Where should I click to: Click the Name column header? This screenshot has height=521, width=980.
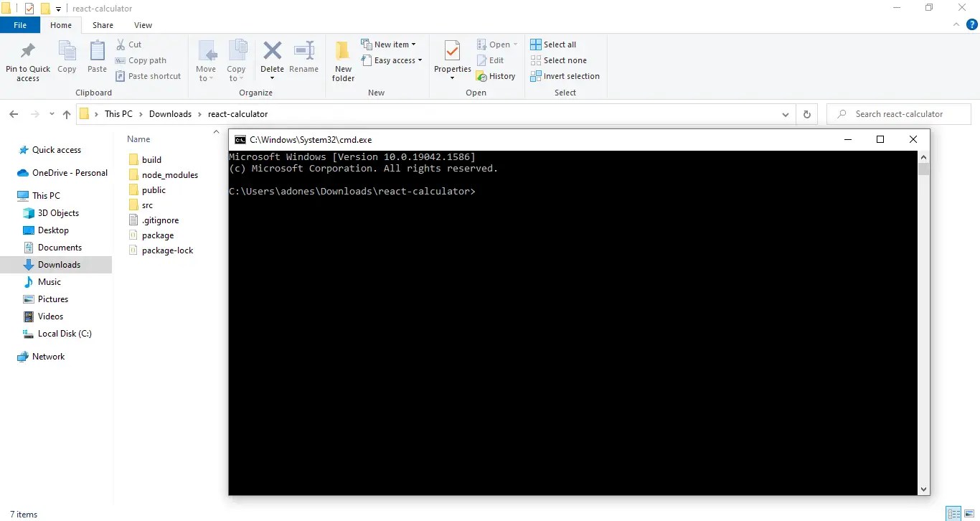click(x=138, y=139)
